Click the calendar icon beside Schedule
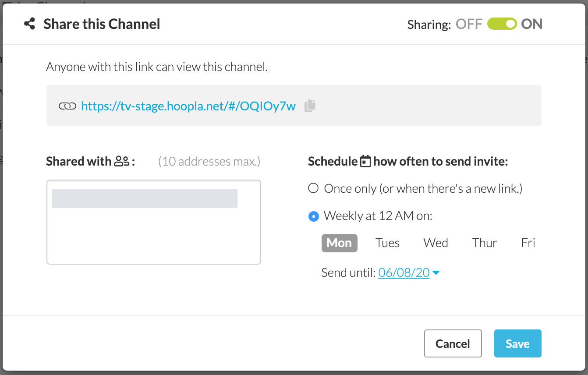588x375 pixels. [x=365, y=161]
